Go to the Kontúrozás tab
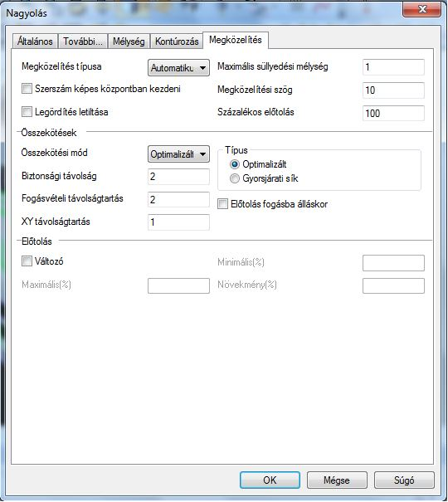Screen dimensions: 448x502 point(177,41)
